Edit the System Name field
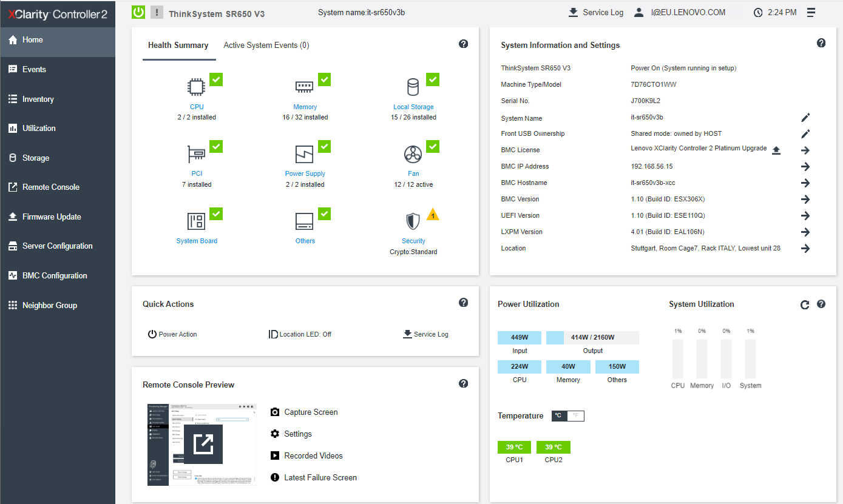Screen dimensions: 843x504 (805, 118)
